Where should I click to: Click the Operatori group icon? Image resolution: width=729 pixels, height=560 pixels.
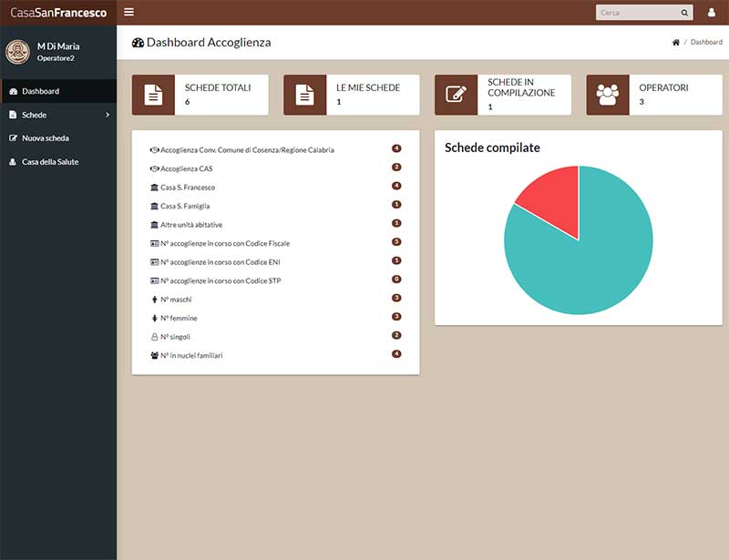[x=608, y=95]
